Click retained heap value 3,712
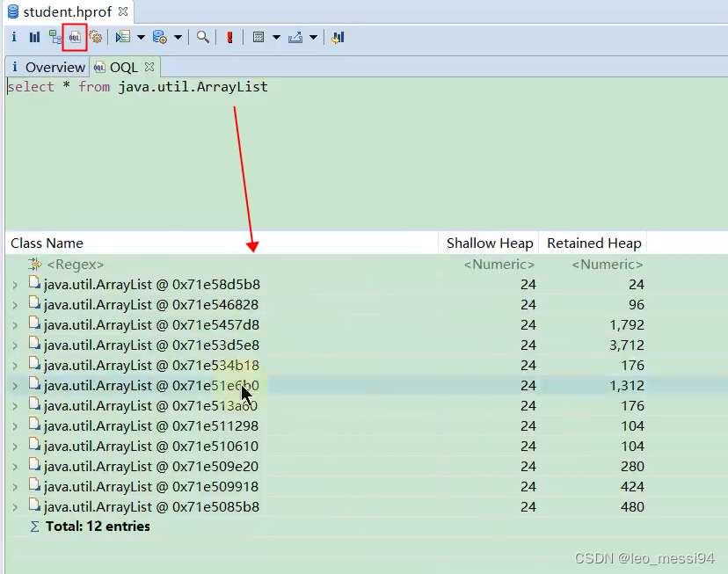Image resolution: width=728 pixels, height=574 pixels. (626, 345)
